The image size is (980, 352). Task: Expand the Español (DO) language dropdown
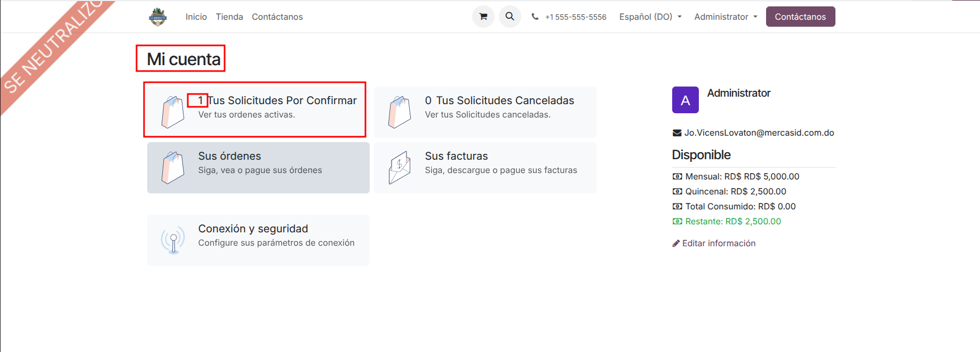coord(650,17)
